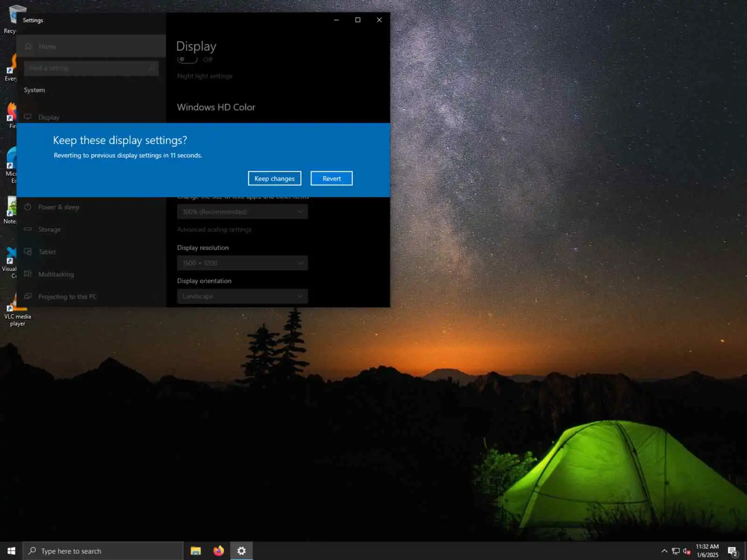Screen dimensions: 747x560
Task: Open Firefox from the taskbar
Action: (x=218, y=551)
